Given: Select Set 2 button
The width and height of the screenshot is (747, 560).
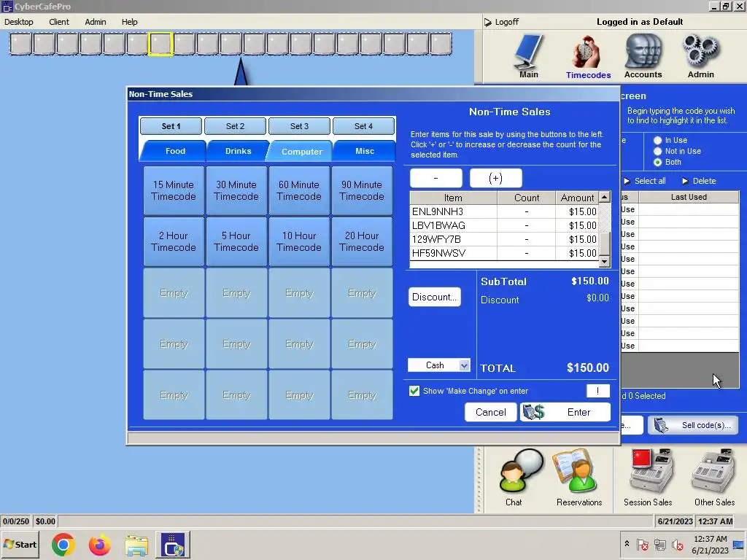Looking at the screenshot, I should click(x=236, y=126).
